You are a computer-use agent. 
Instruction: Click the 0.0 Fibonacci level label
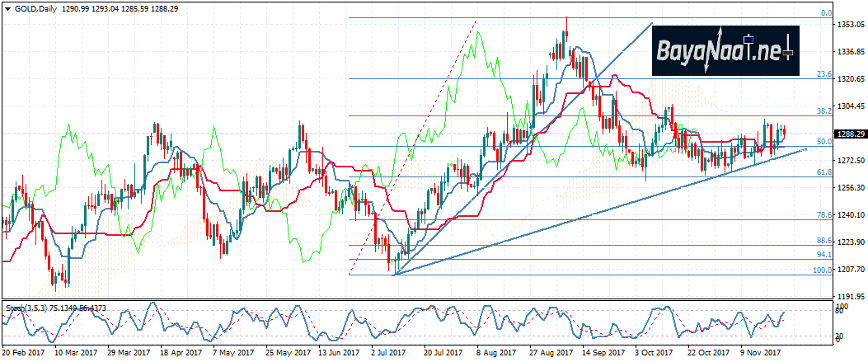pyautogui.click(x=825, y=13)
